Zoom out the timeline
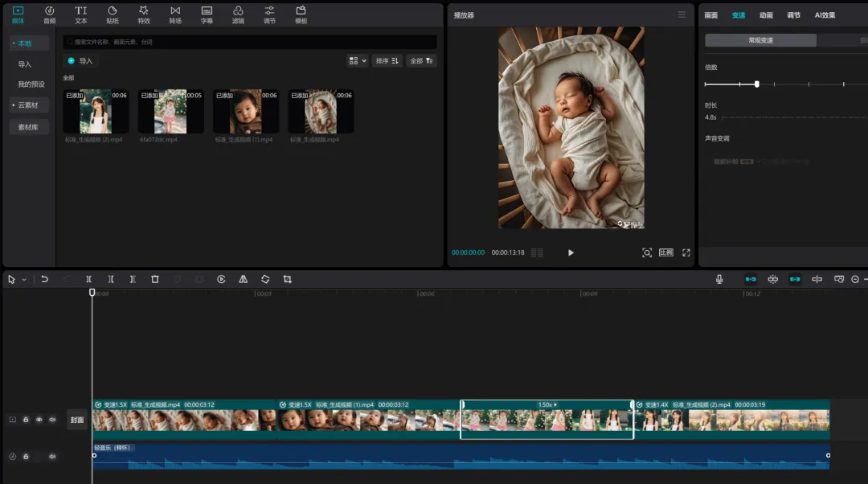Screen dimensions: 868x484 (x=855, y=279)
